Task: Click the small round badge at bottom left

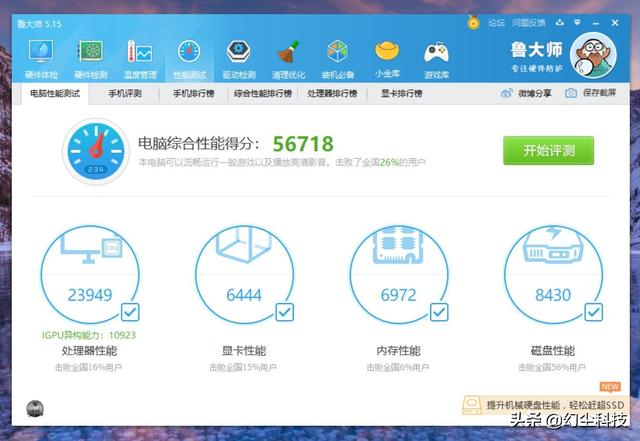Action: click(35, 408)
